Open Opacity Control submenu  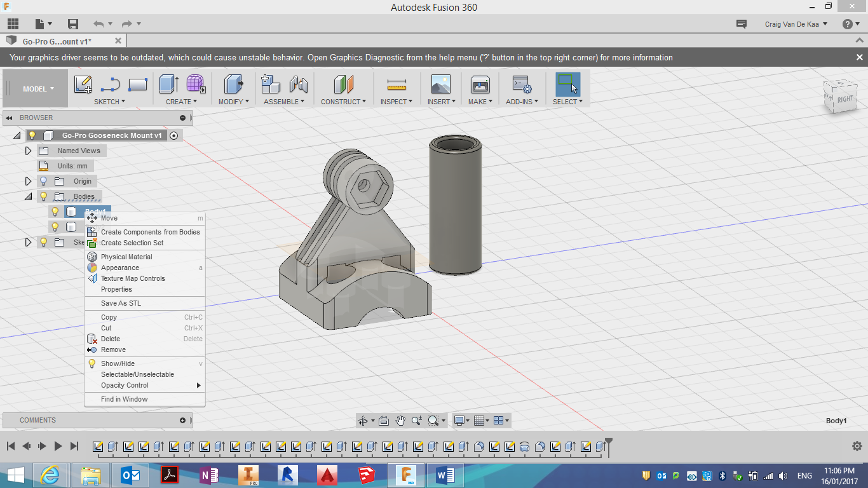click(145, 385)
